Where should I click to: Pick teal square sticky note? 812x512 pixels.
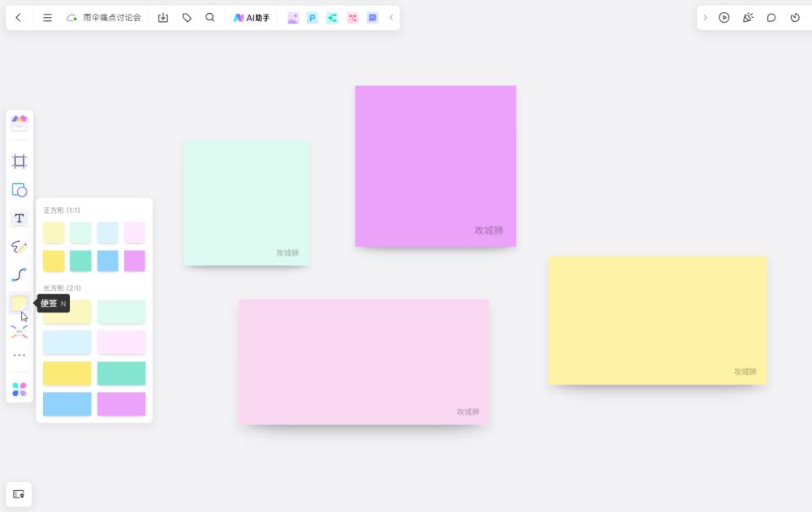click(x=80, y=261)
